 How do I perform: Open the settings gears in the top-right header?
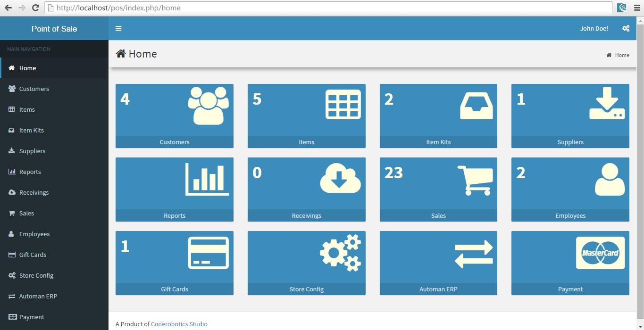coord(626,28)
